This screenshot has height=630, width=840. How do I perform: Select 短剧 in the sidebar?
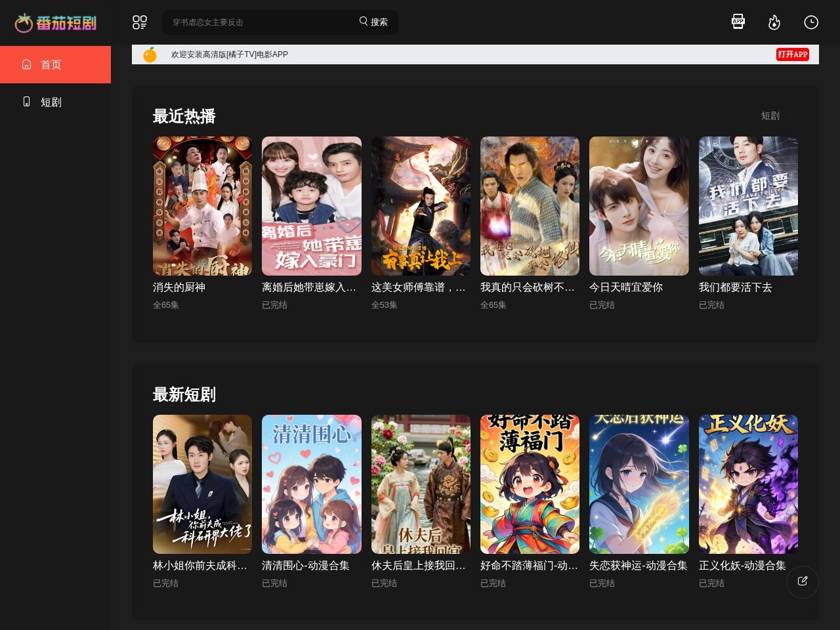click(x=55, y=102)
